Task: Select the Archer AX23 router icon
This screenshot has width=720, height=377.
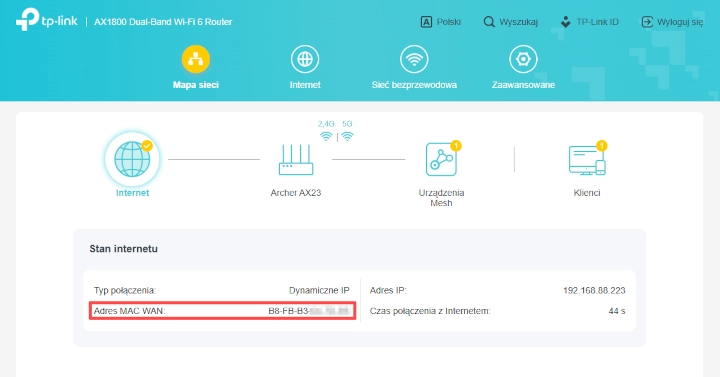Action: [296, 160]
